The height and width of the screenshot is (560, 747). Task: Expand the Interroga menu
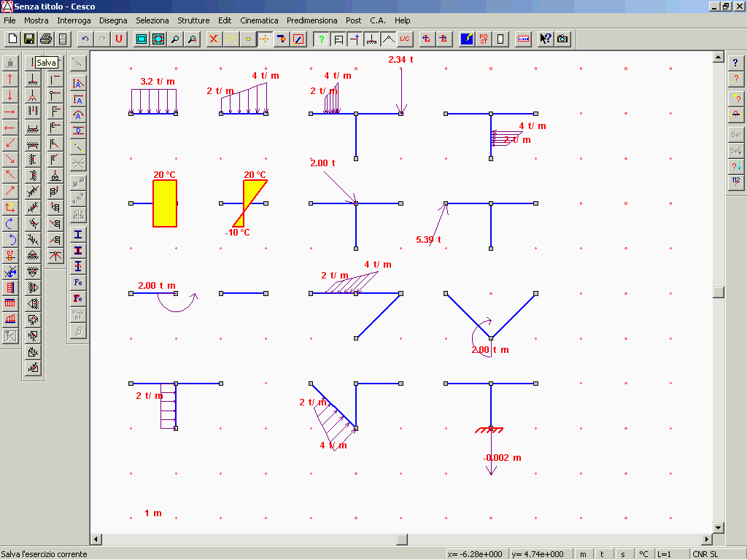(74, 20)
